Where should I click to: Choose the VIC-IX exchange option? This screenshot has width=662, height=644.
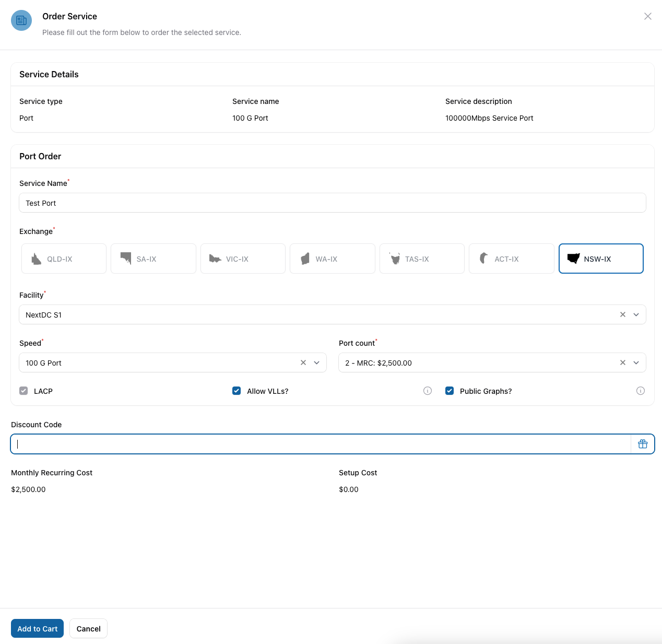[x=243, y=259]
